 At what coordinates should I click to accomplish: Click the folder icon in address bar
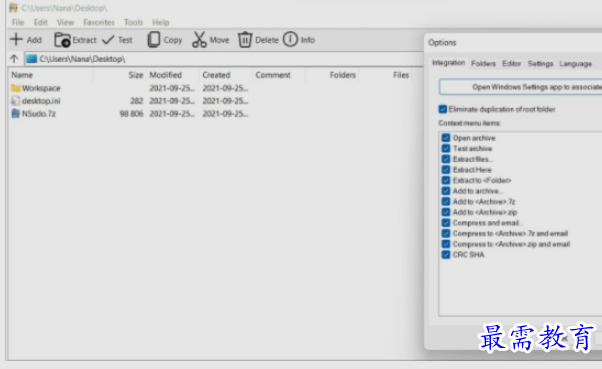click(31, 59)
